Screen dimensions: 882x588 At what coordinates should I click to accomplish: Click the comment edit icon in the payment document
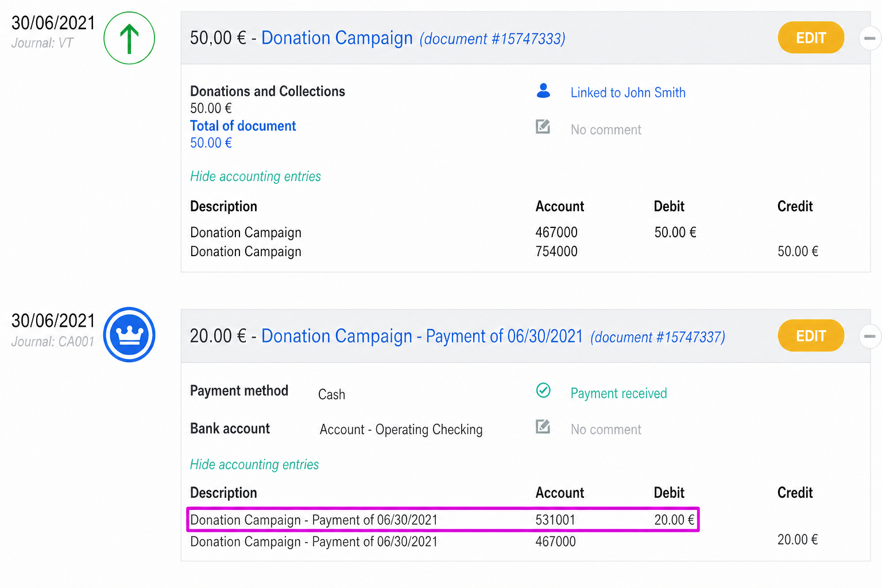543,427
